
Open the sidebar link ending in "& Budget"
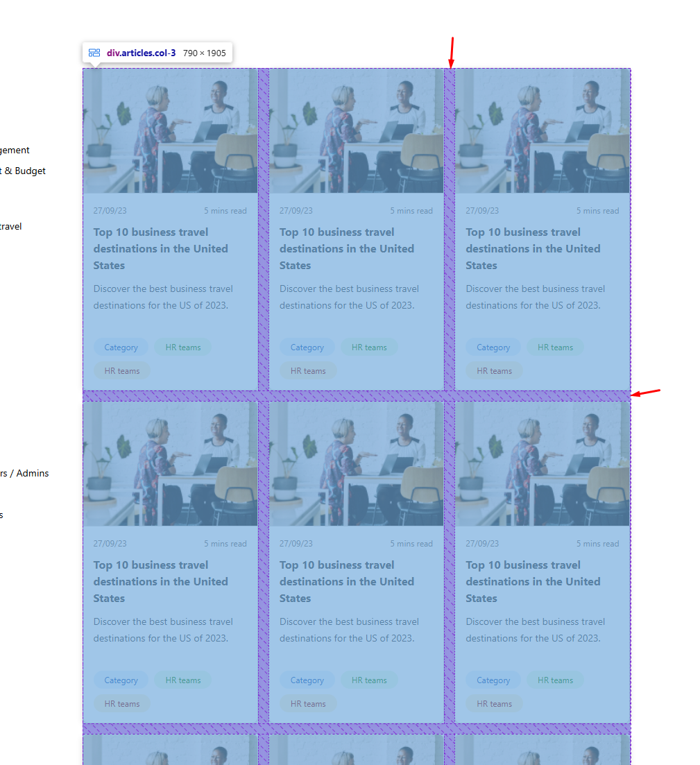click(23, 171)
